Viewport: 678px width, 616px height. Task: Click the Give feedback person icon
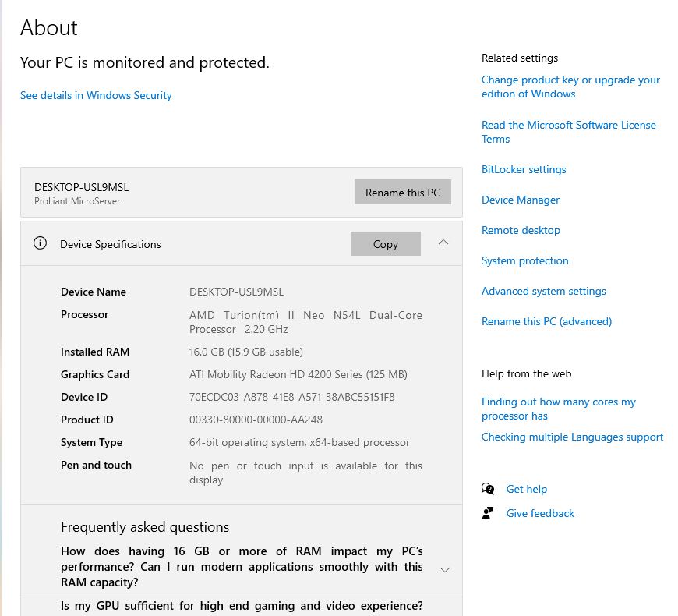click(x=488, y=513)
